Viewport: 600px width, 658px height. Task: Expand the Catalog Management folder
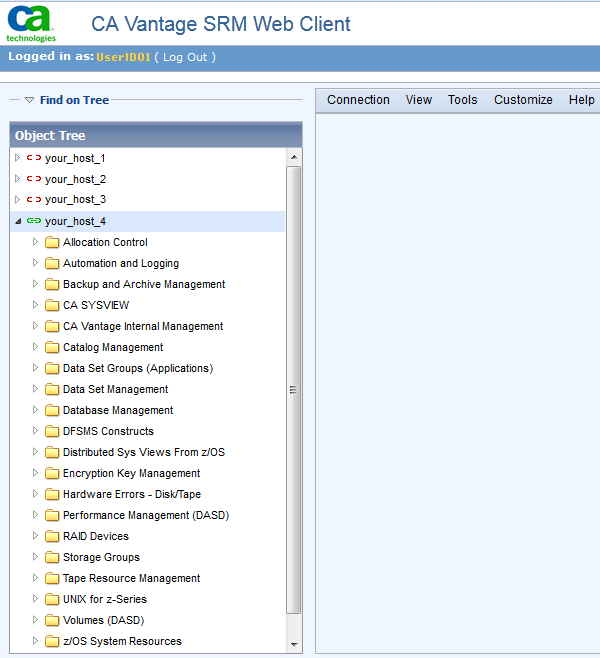click(35, 347)
